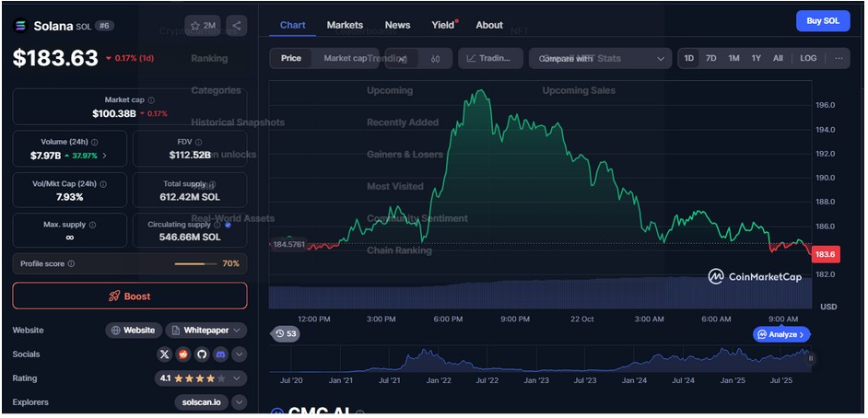Screen dimensions: 868x418
Task: Open Solana's X (Twitter) social link
Action: 164,354
